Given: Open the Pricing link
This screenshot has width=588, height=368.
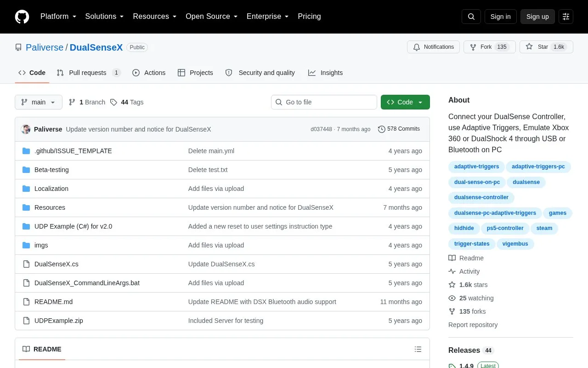Looking at the screenshot, I should point(309,17).
